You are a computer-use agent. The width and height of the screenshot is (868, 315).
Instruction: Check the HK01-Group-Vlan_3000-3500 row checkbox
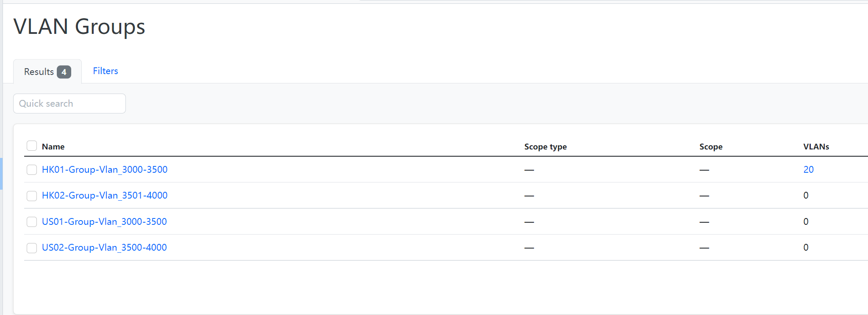tap(32, 170)
